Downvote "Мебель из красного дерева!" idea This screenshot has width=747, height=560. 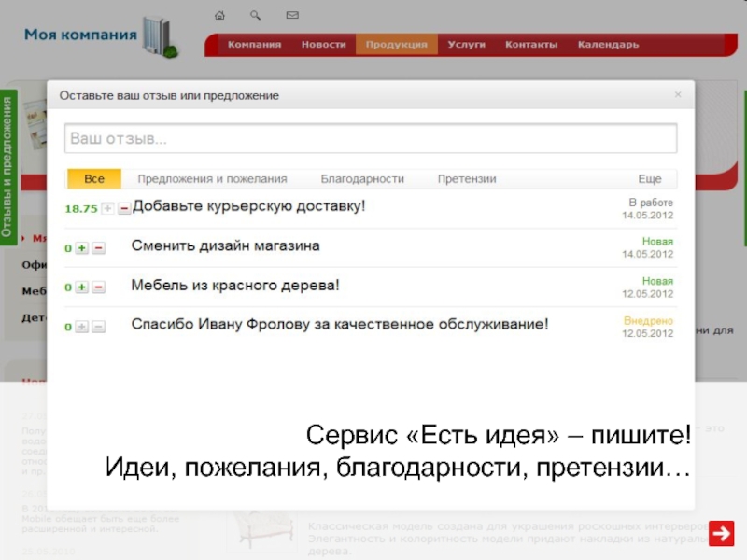(x=99, y=287)
